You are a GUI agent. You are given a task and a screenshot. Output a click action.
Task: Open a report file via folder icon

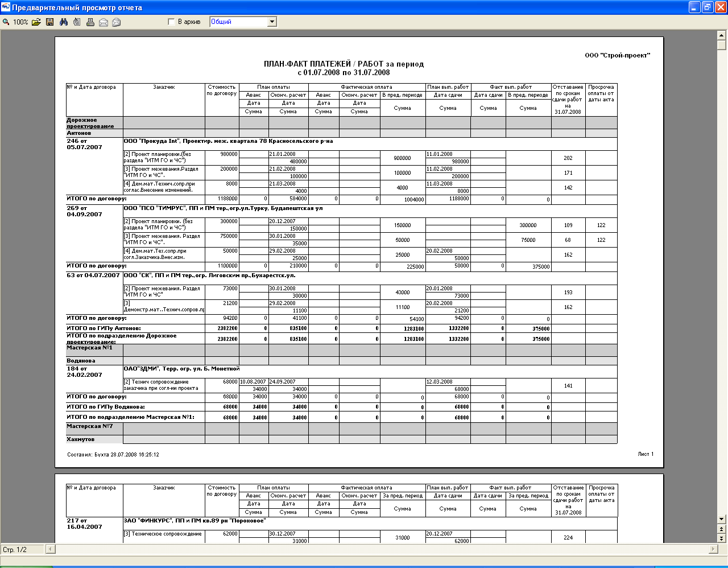pyautogui.click(x=36, y=22)
